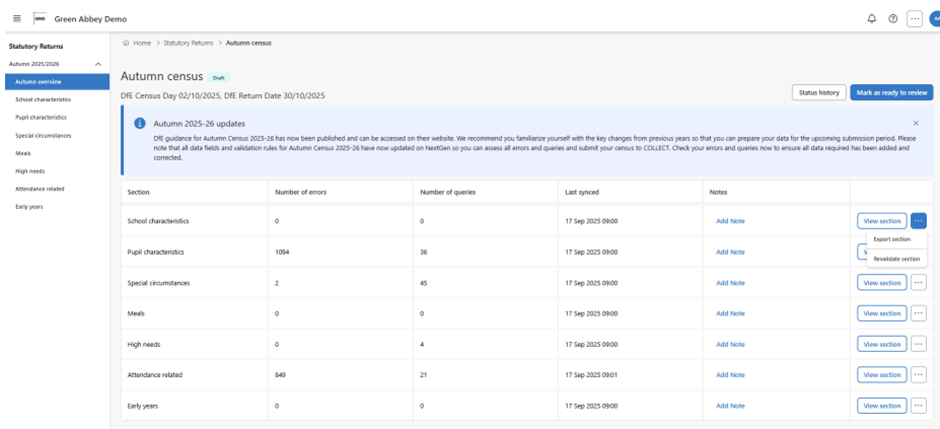940x429 pixels.
Task: Select Revalidate section from the menu
Action: (x=896, y=259)
